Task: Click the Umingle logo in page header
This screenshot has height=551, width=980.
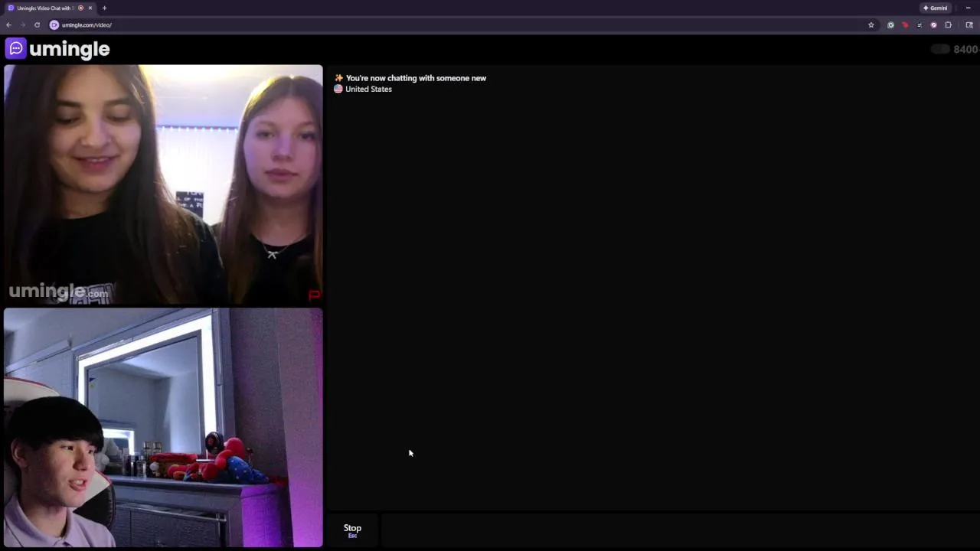Action: 57,49
